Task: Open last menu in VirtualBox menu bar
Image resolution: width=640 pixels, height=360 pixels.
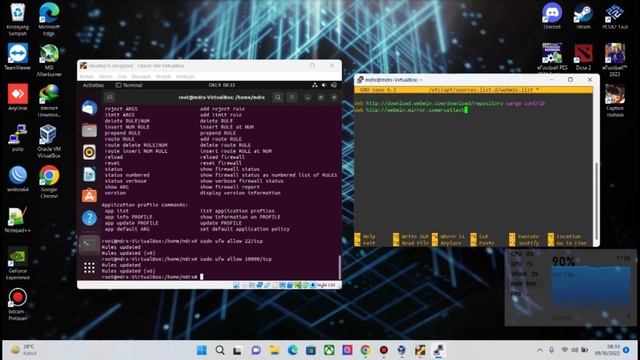Action: [x=185, y=76]
